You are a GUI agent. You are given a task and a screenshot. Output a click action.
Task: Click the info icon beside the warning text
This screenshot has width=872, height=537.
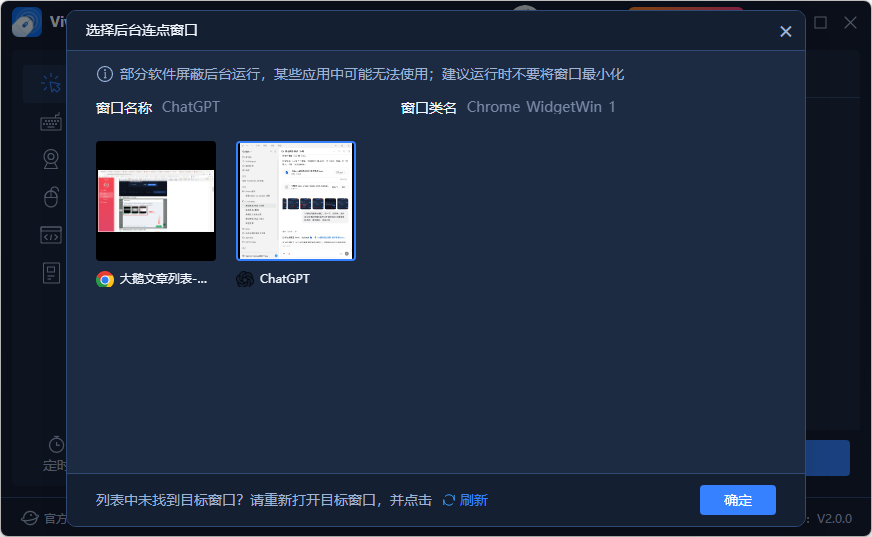coord(105,74)
